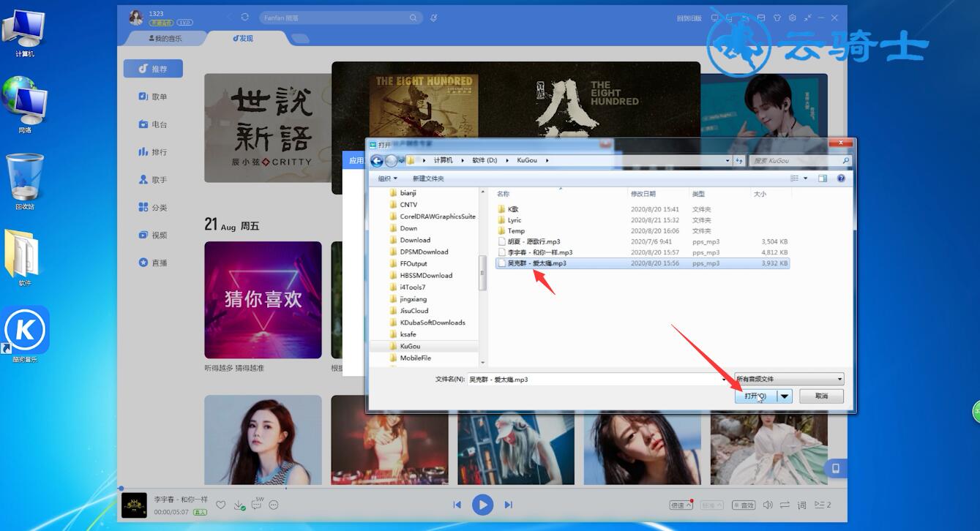Open 推荐 in KuGou sidebar
This screenshot has width=980, height=531.
point(153,69)
